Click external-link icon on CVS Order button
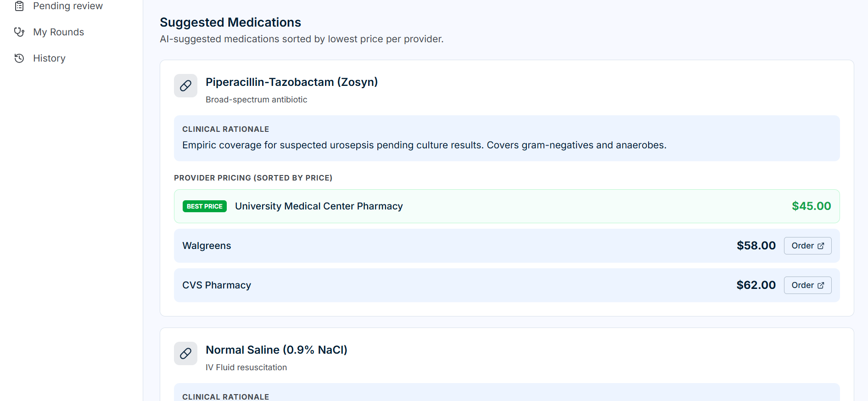868x401 pixels. (x=821, y=285)
